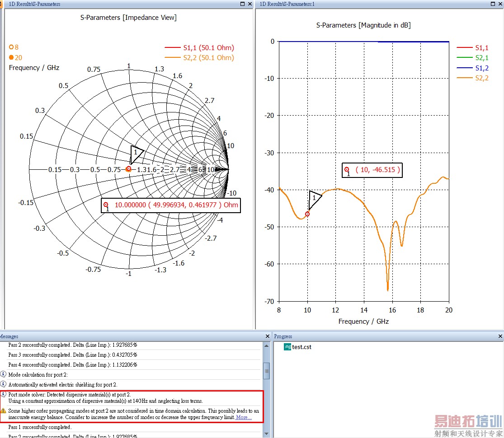This screenshot has width=504, height=438.
Task: Maximize the Impedance View S-Parameters window
Action: click(243, 4)
